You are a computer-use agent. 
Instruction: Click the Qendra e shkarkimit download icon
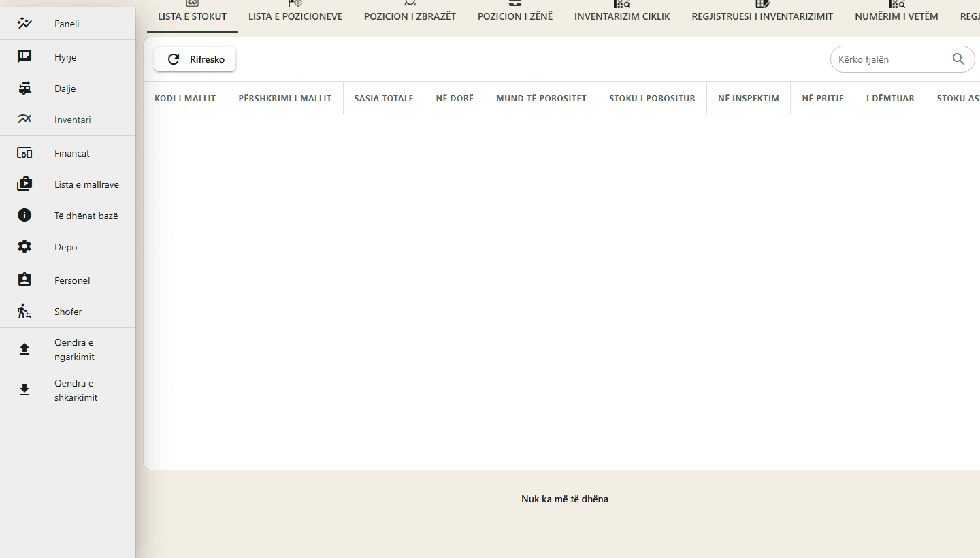point(24,390)
